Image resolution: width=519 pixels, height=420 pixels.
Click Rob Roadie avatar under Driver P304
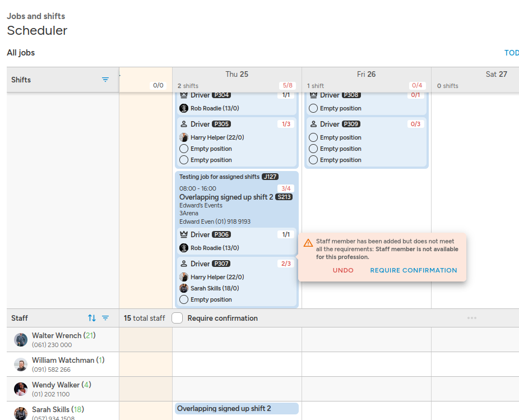point(184,108)
